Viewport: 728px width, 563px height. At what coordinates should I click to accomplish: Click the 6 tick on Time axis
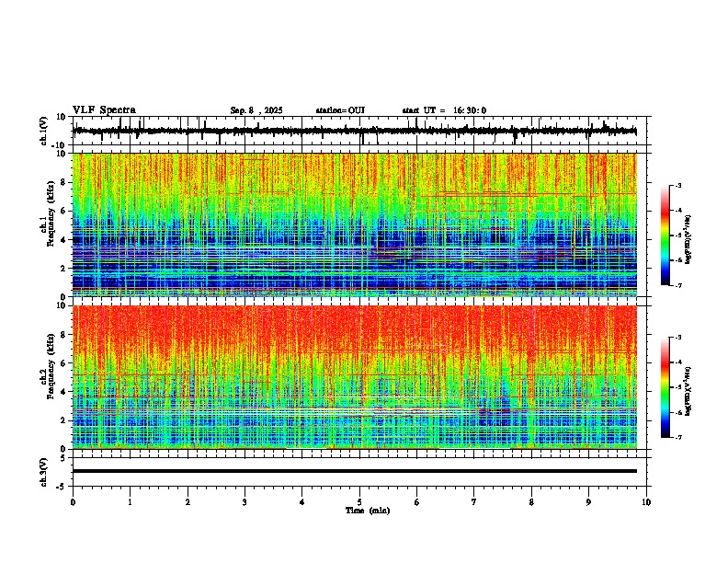click(417, 502)
